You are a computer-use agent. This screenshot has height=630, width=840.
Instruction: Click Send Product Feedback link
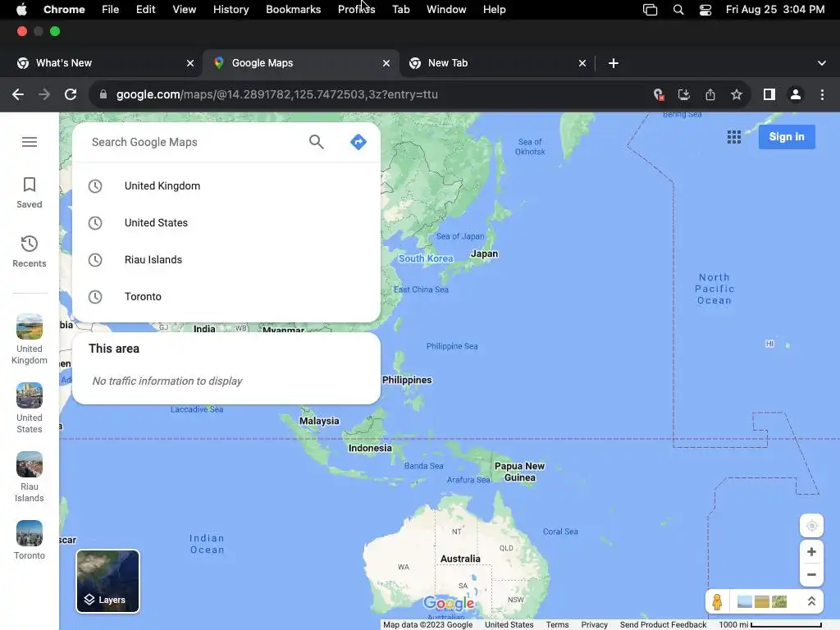point(663,624)
